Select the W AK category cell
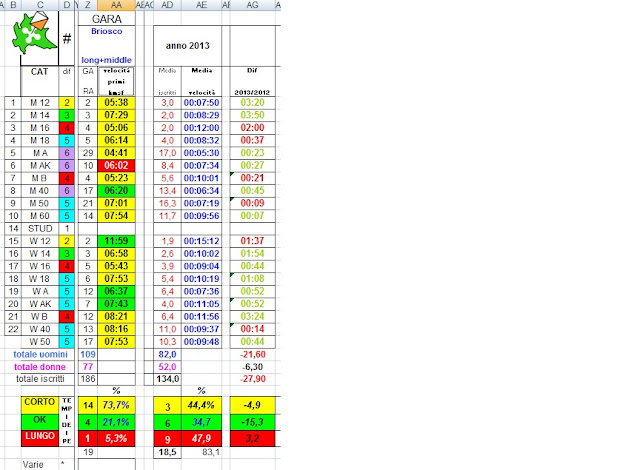The image size is (640, 470). click(x=40, y=304)
